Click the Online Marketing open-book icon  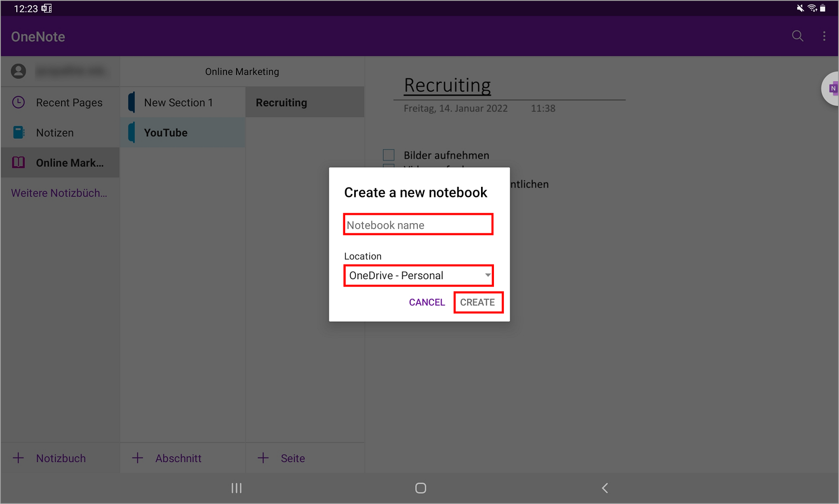click(x=18, y=163)
